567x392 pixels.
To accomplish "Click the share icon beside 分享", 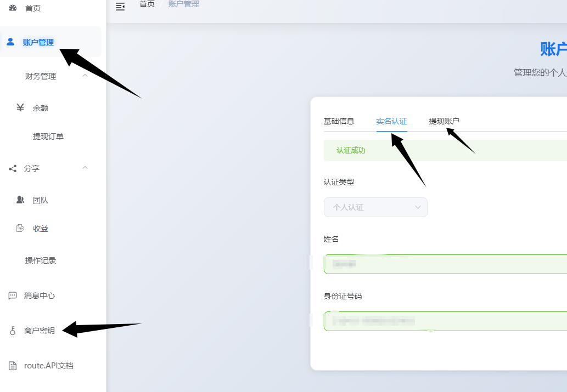I will coord(13,168).
